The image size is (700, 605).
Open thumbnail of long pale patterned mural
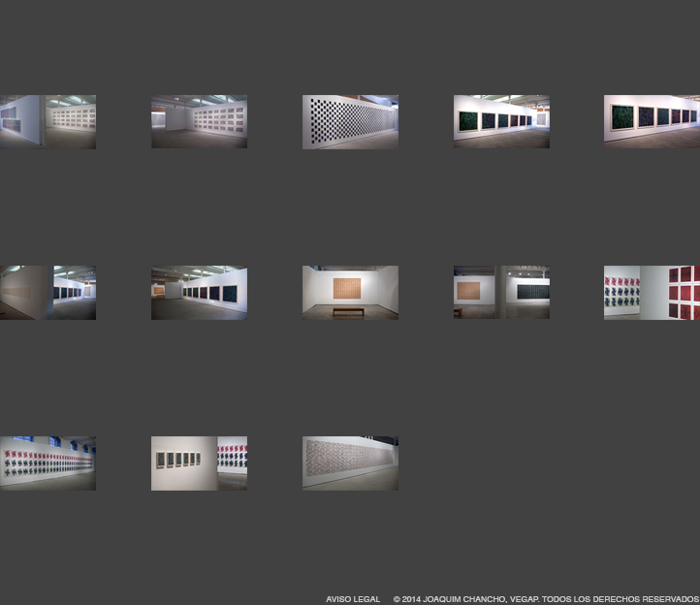coord(350,463)
